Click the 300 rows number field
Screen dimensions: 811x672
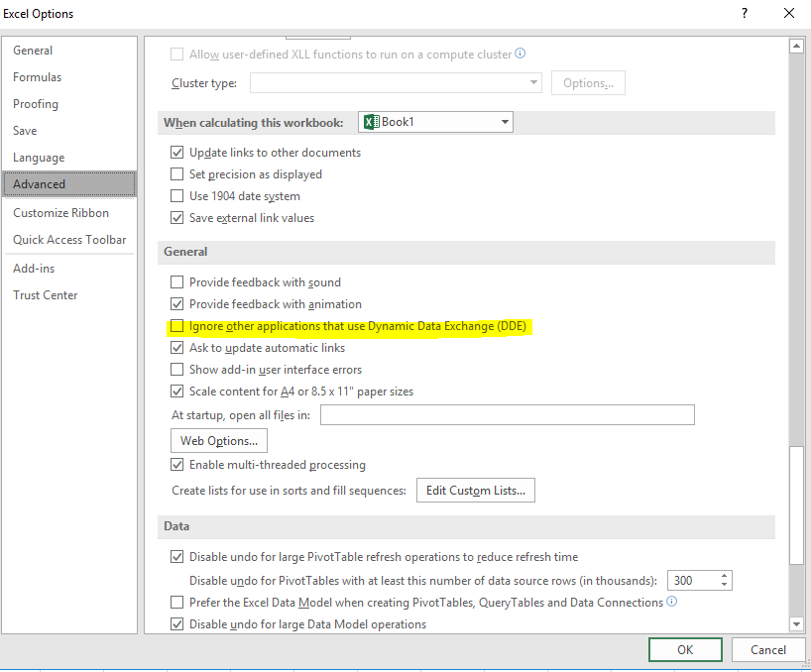(x=693, y=581)
